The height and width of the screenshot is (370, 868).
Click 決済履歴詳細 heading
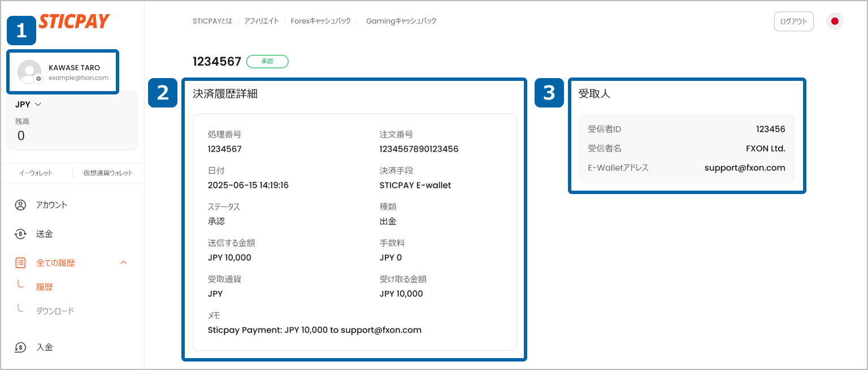click(225, 94)
